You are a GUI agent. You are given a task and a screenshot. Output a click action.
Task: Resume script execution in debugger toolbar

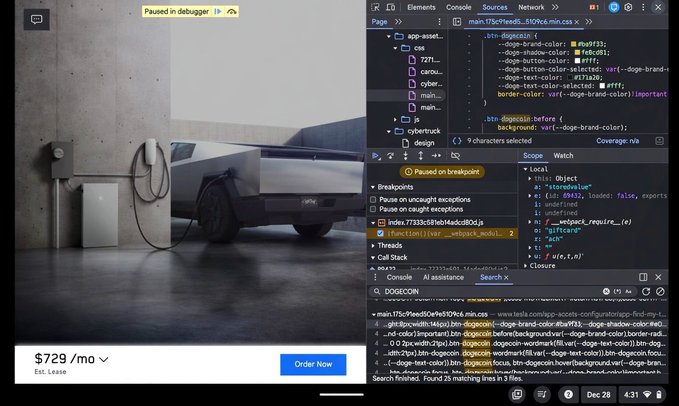click(376, 156)
